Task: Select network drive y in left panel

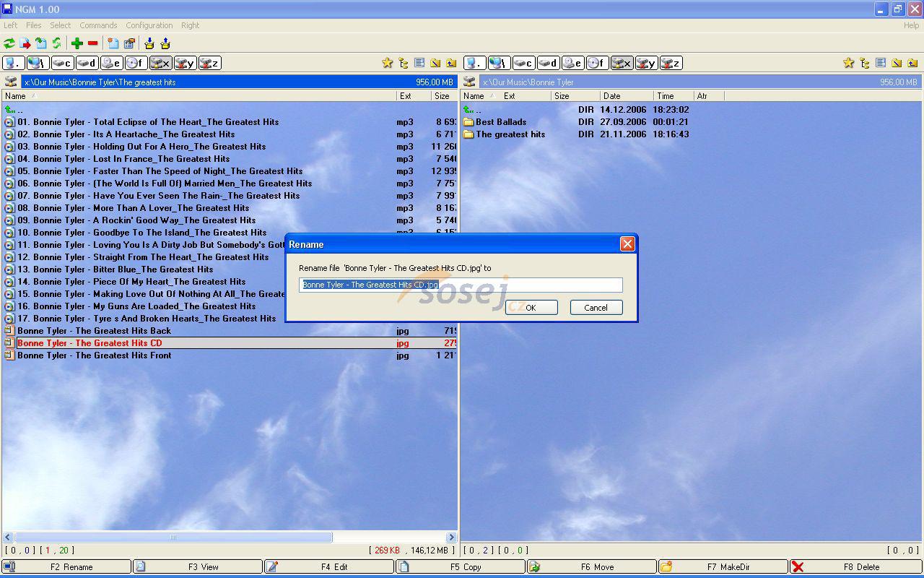Action: (185, 63)
